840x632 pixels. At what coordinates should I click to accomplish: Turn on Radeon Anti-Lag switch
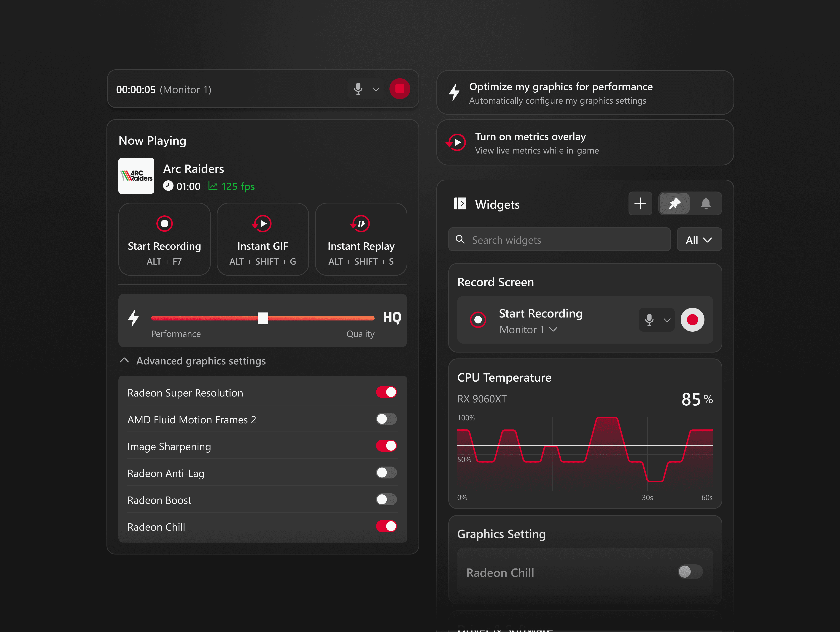[x=386, y=473]
